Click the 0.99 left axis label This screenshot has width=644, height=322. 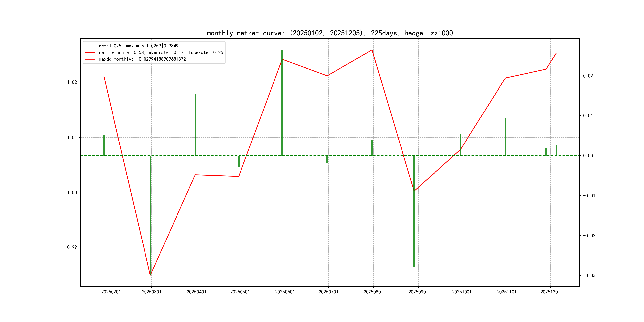coord(72,247)
